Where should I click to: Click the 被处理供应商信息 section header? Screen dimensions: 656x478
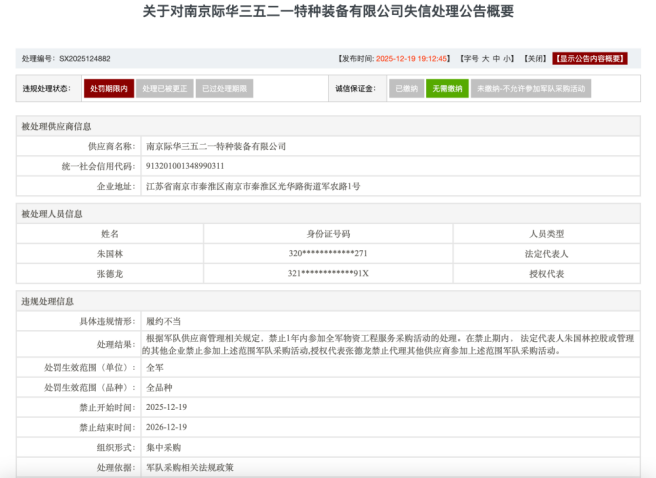pyautogui.click(x=57, y=126)
